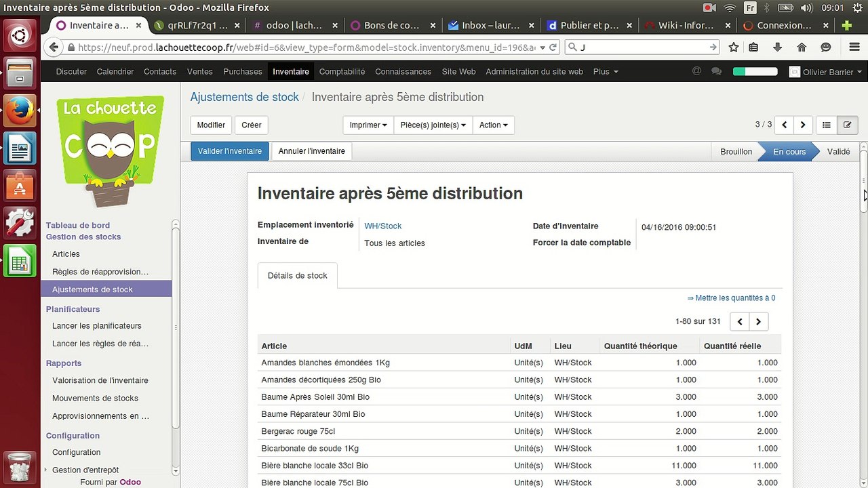The image size is (868, 488).
Task: Open Firefox downloads arrow icon
Action: pos(777,47)
